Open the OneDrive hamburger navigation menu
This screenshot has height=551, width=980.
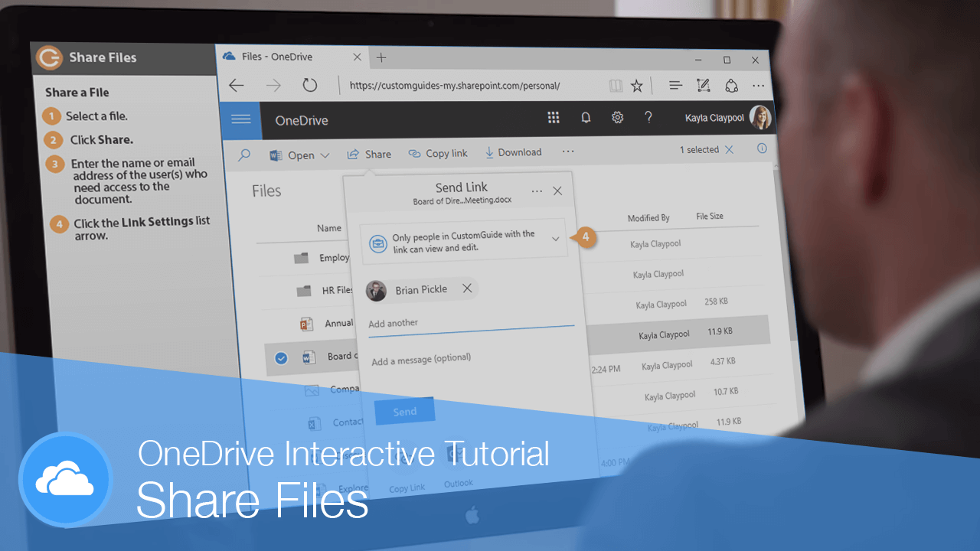point(240,119)
